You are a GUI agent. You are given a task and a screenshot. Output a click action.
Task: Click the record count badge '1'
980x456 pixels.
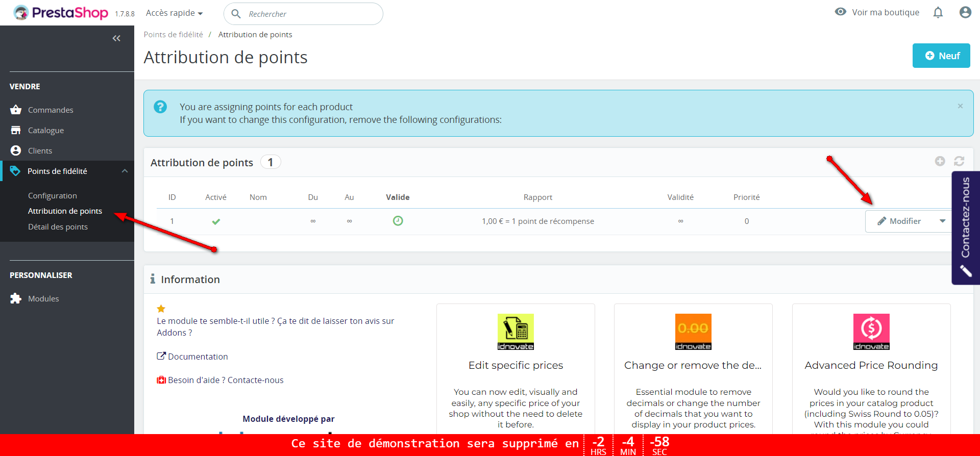271,162
